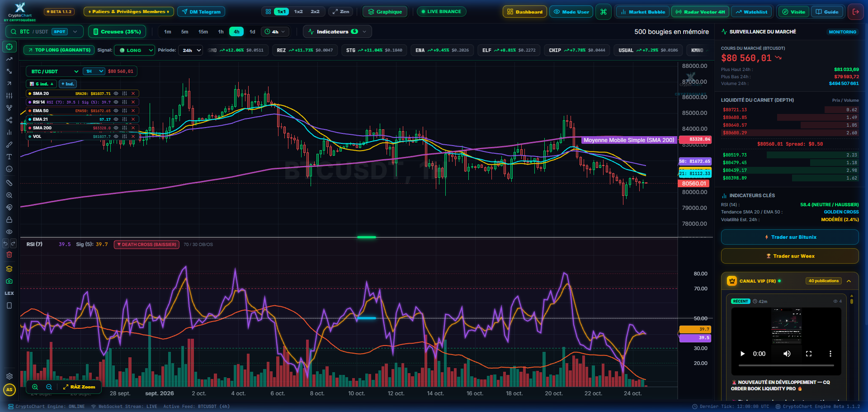The height and width of the screenshot is (412, 868).
Task: Open the Dashboard tab
Action: point(525,12)
